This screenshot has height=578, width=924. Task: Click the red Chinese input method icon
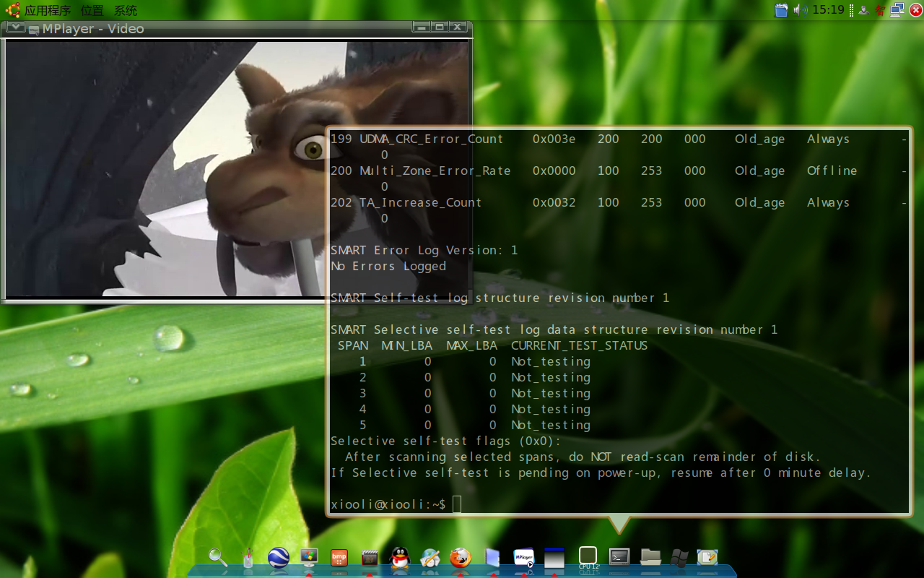tap(880, 10)
